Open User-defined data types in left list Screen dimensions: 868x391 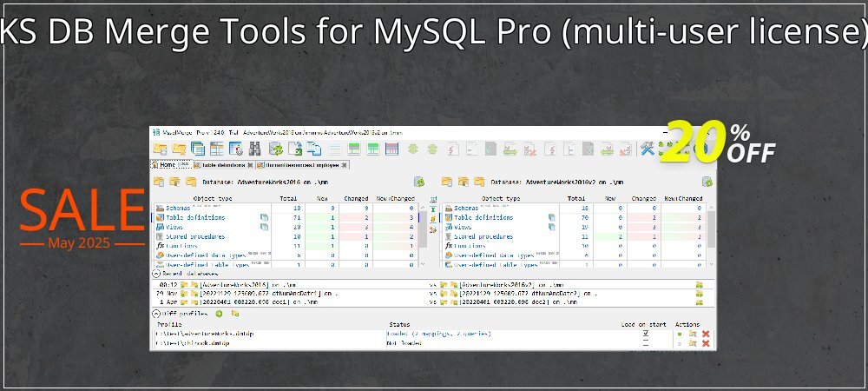206,255
